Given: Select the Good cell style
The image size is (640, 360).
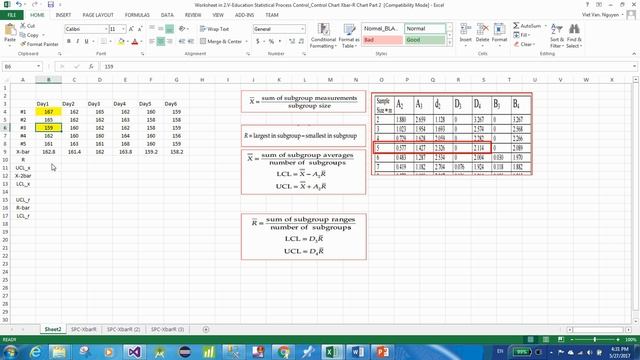Looking at the screenshot, I should pyautogui.click(x=424, y=40).
